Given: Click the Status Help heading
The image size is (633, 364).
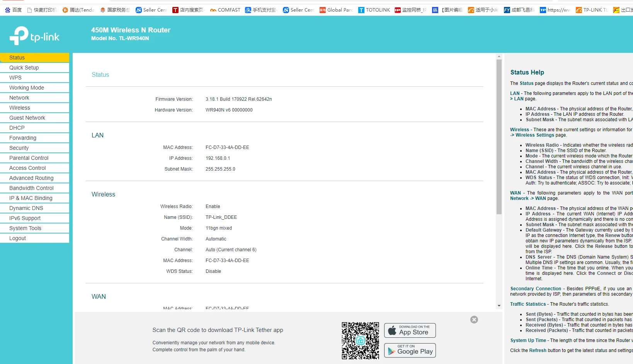Looking at the screenshot, I should coord(527,72).
